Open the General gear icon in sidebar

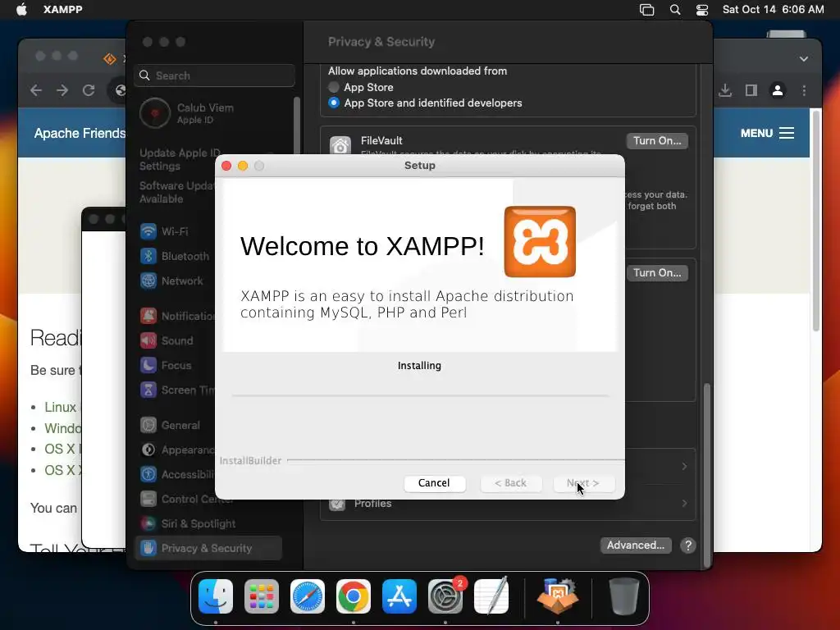pos(148,426)
